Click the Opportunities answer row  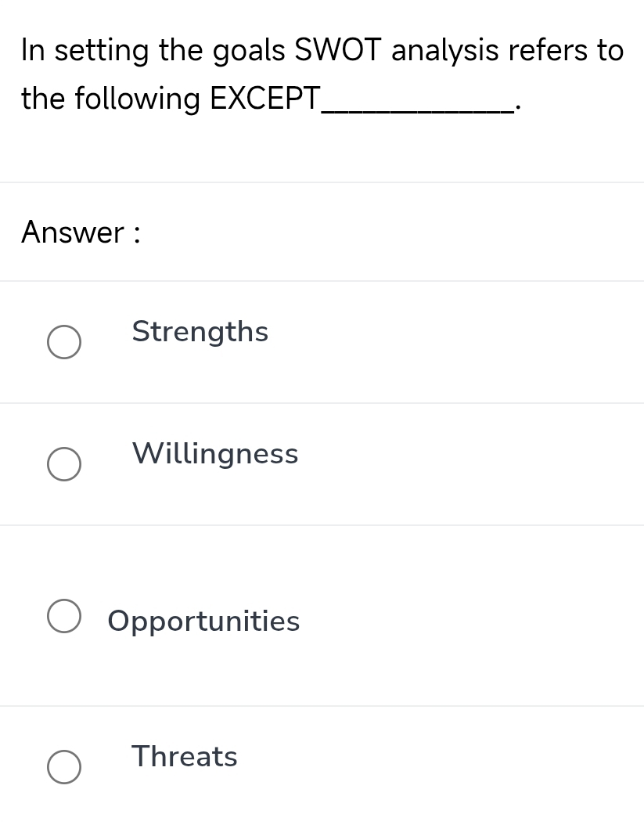(x=313, y=615)
